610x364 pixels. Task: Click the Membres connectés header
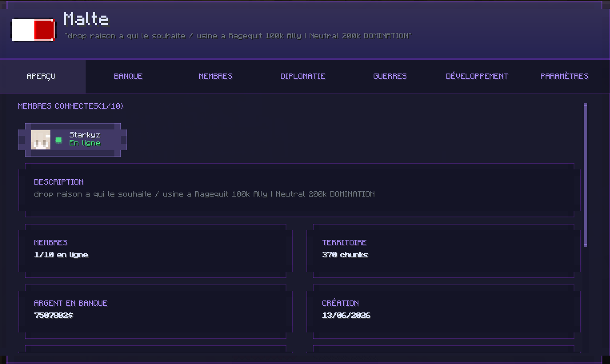point(71,106)
